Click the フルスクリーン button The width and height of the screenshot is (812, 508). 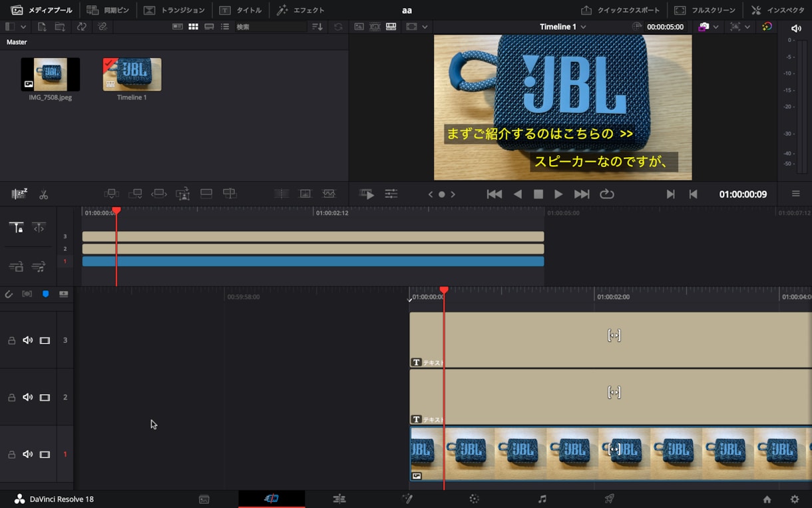coord(705,10)
